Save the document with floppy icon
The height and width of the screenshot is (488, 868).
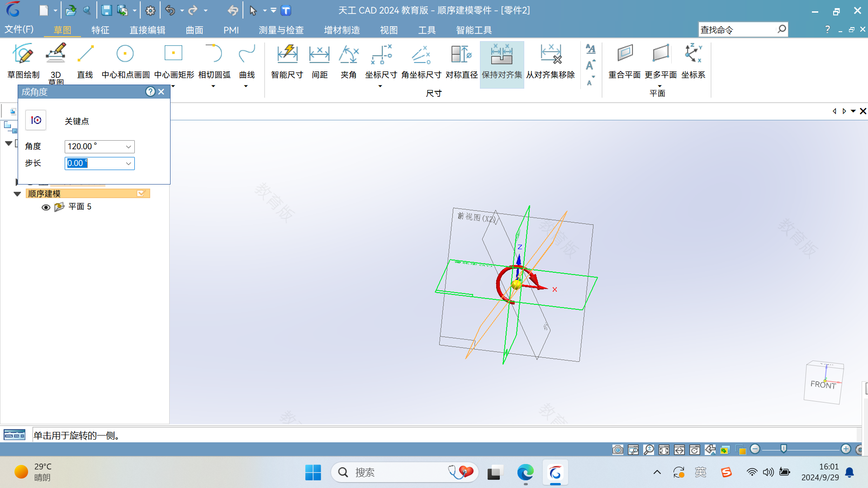(x=106, y=10)
